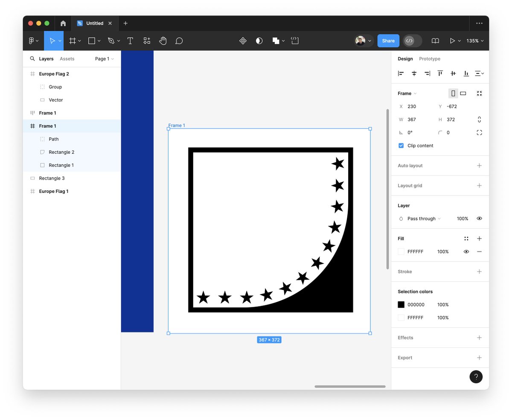Image resolution: width=512 pixels, height=420 pixels.
Task: Toggle the Dev Mode switch
Action: click(x=412, y=41)
